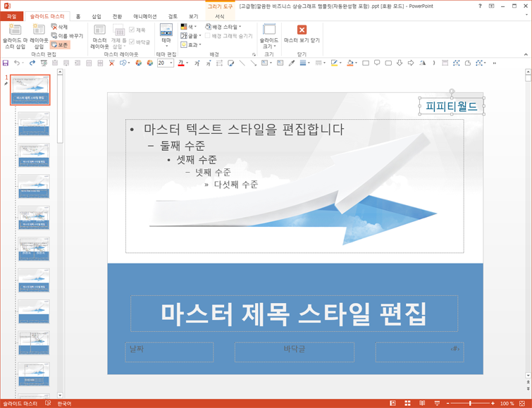Screen dimensions: 532x408
Task: Click Slide Sorter view icon in status bar
Action: click(x=407, y=403)
